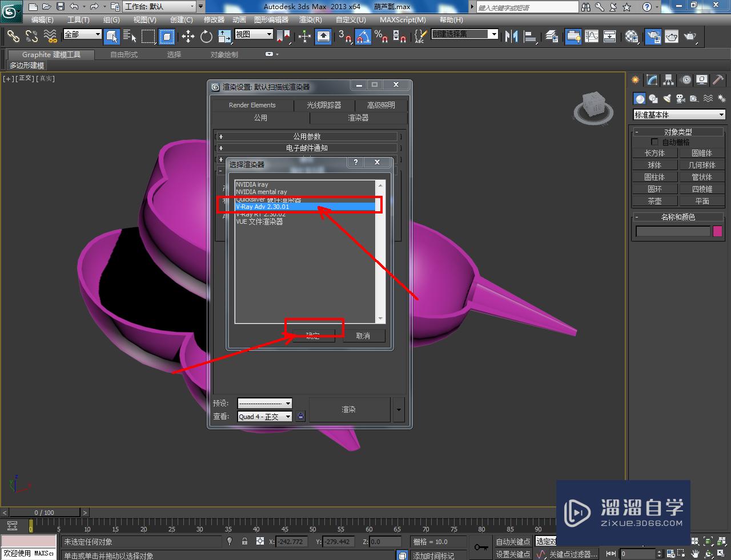Activate the Select and Scale tool
Viewport: 731px width, 560px height.
pos(224,37)
